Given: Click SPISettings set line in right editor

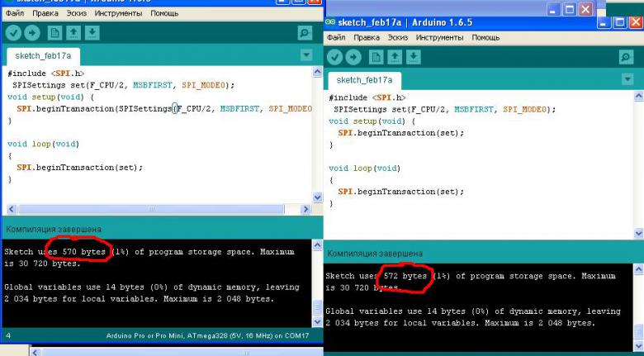Looking at the screenshot, I should (444, 109).
